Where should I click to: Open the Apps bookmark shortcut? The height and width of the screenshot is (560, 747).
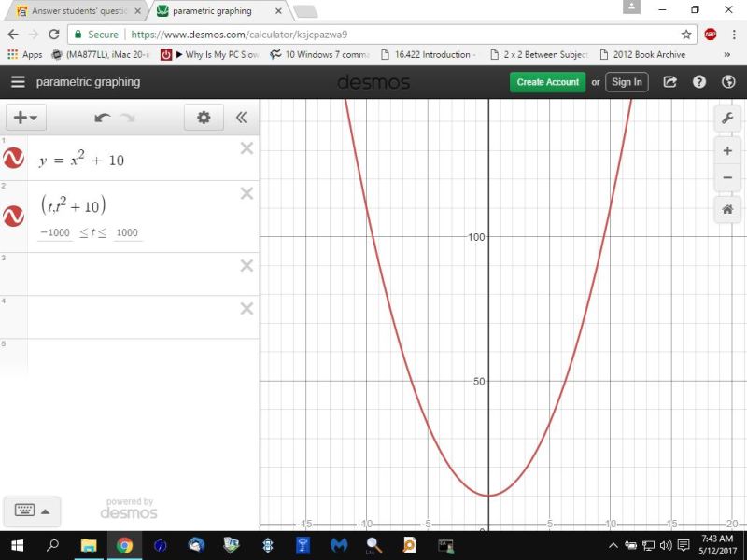tap(25, 55)
